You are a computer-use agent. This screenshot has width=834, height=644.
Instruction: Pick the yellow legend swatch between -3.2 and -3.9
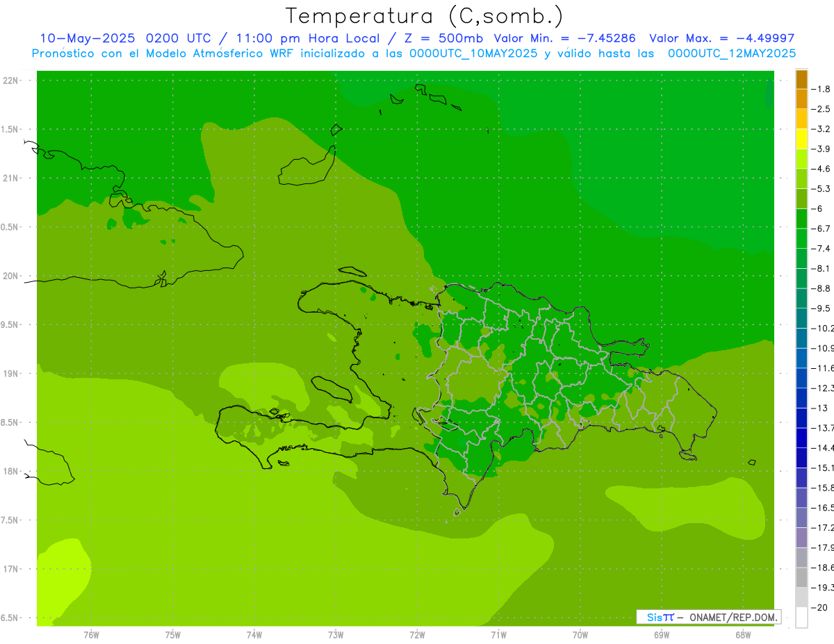point(801,139)
